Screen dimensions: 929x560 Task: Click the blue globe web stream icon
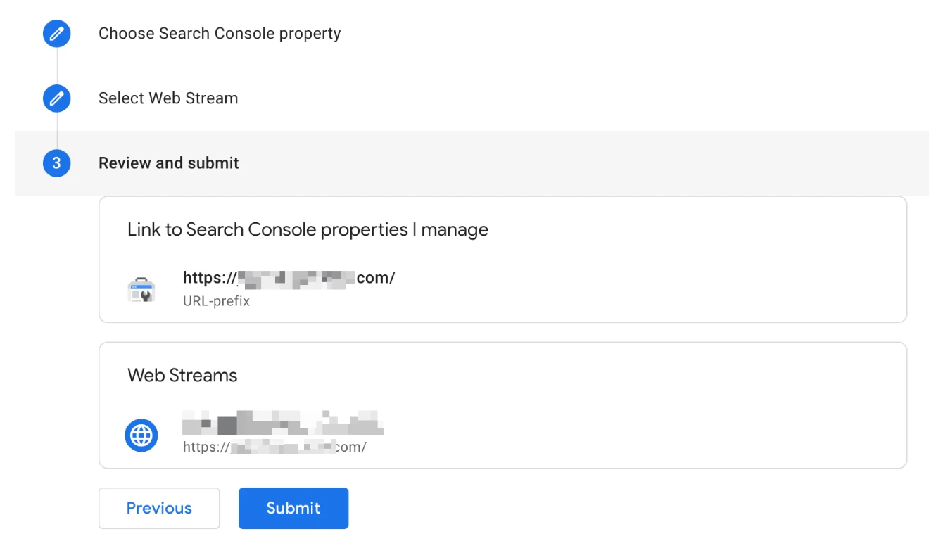pyautogui.click(x=141, y=435)
